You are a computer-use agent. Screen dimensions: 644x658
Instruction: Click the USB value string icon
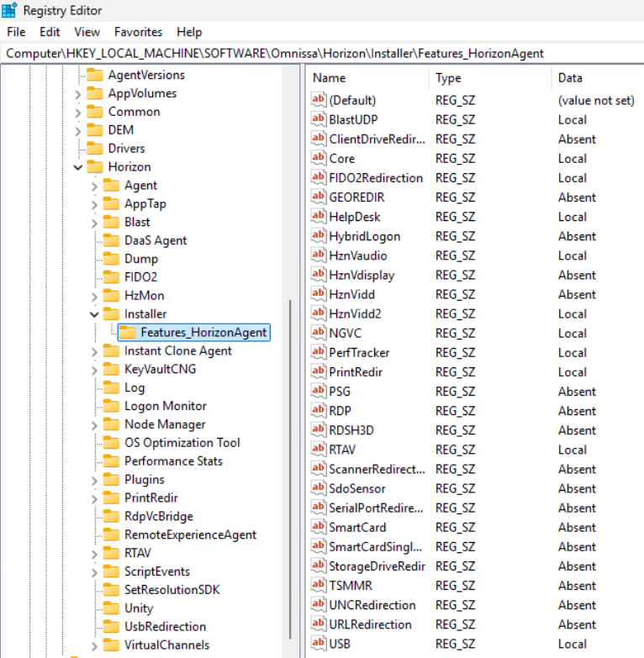coord(319,643)
